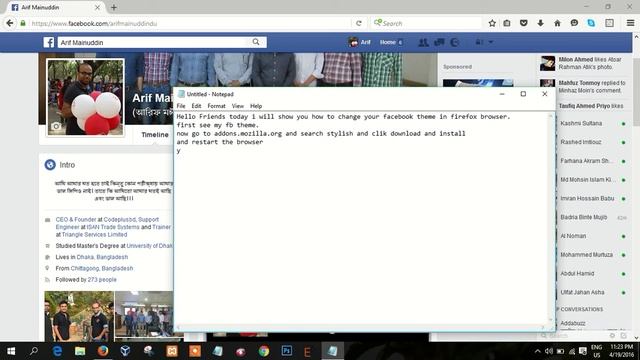Open Photoshop from the taskbar

pos(287,351)
